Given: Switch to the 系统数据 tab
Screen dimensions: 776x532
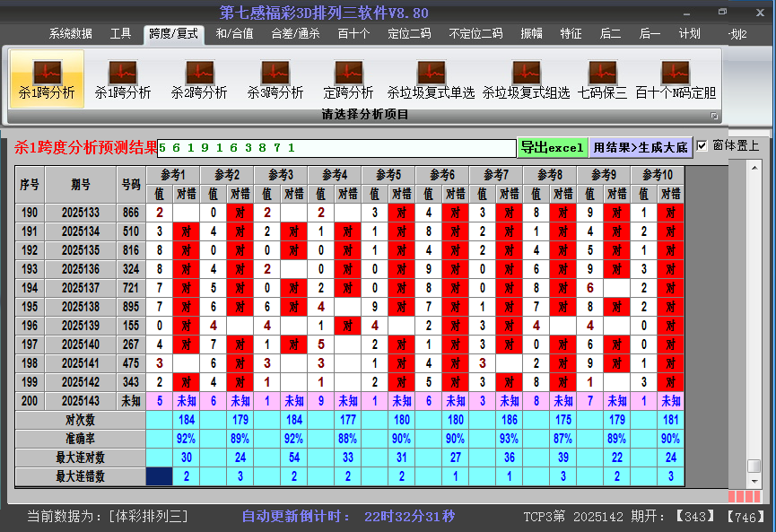Looking at the screenshot, I should 70,34.
